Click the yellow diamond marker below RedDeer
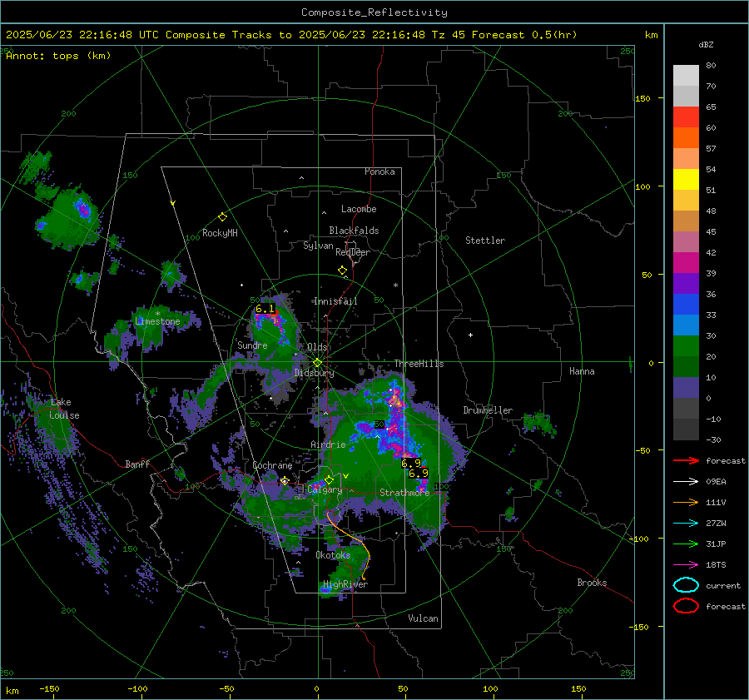This screenshot has width=749, height=700. (x=342, y=271)
